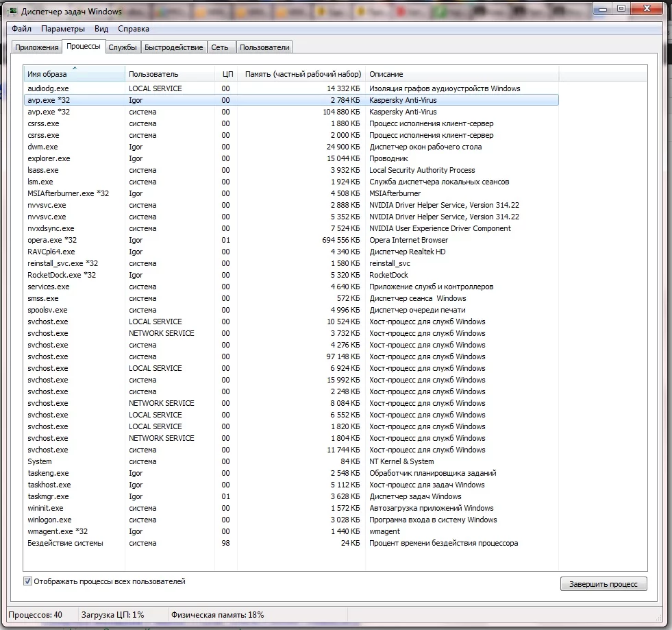The image size is (672, 630).
Task: Open the Справка menu
Action: tap(133, 29)
